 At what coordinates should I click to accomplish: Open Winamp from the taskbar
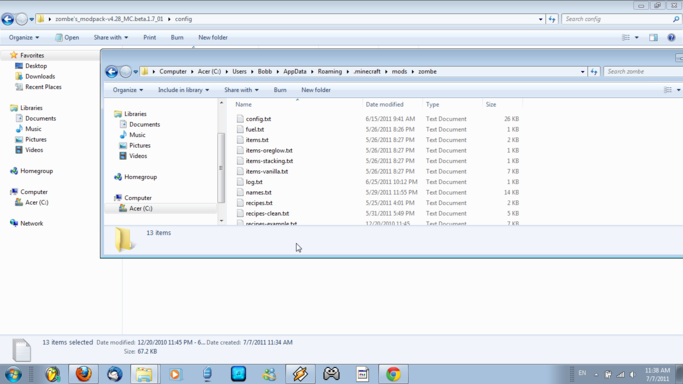[x=300, y=374]
